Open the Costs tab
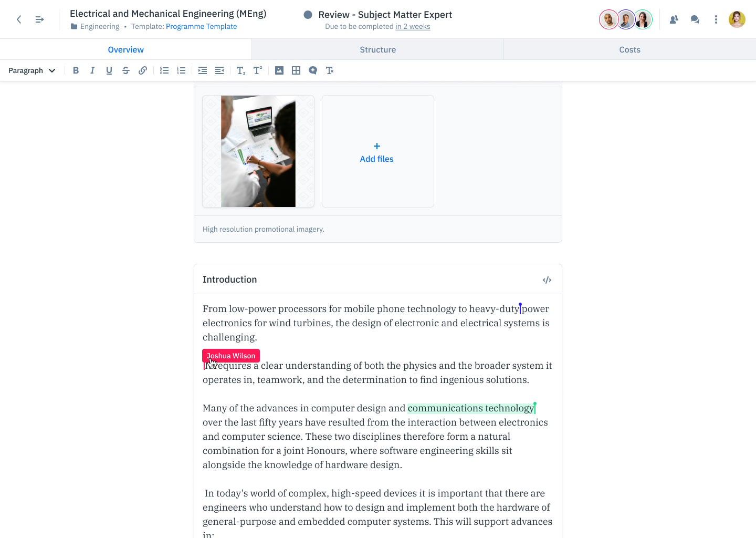 [629, 49]
